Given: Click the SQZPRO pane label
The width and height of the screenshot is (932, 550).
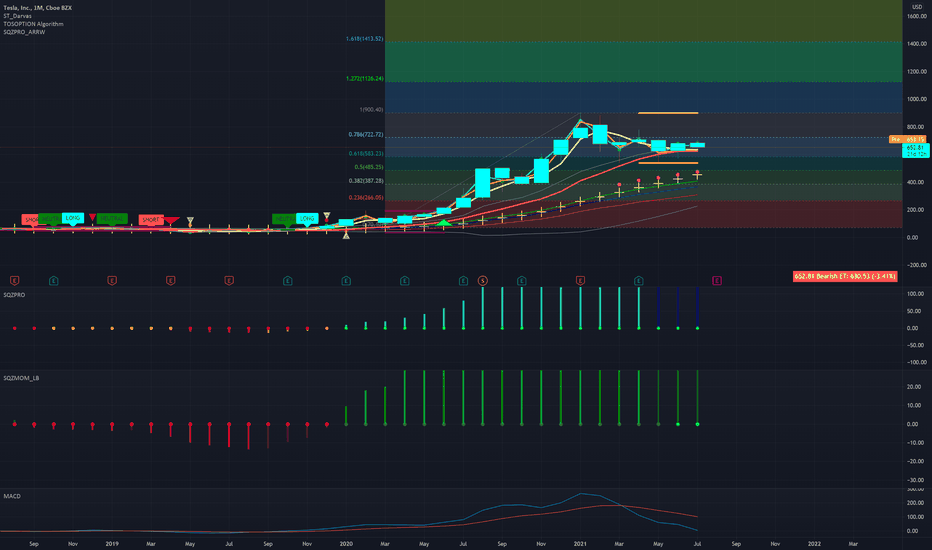Looking at the screenshot, I should point(14,295).
